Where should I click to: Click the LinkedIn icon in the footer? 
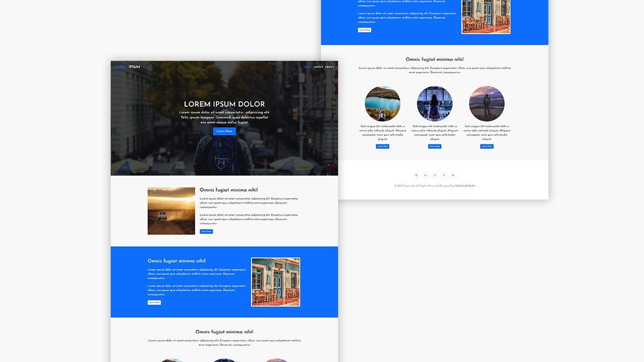pyautogui.click(x=426, y=175)
